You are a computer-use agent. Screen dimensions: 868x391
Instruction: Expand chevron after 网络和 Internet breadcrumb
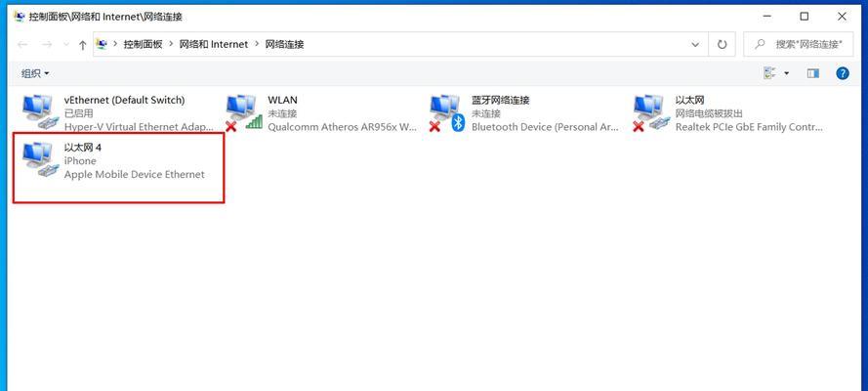(x=257, y=44)
